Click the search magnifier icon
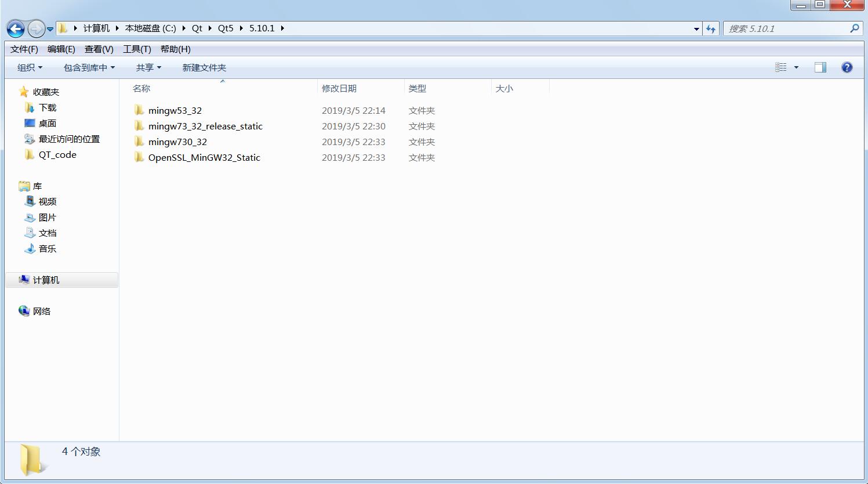Image resolution: width=868 pixels, height=484 pixels. click(854, 28)
